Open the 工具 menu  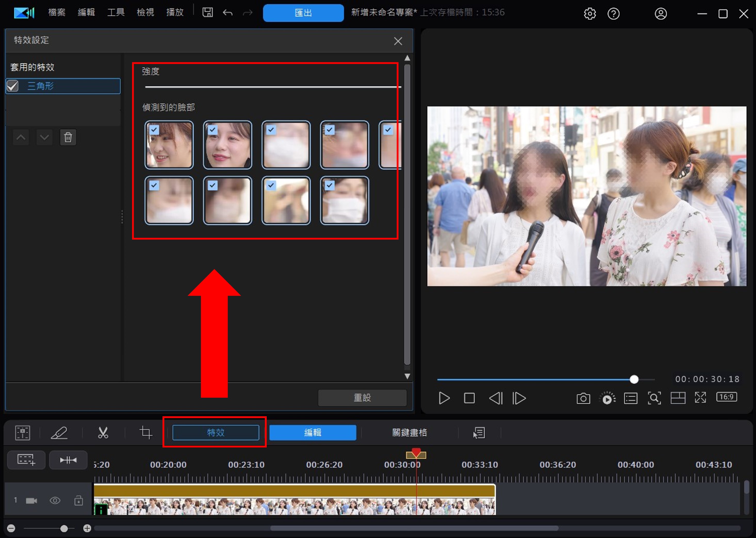point(116,13)
